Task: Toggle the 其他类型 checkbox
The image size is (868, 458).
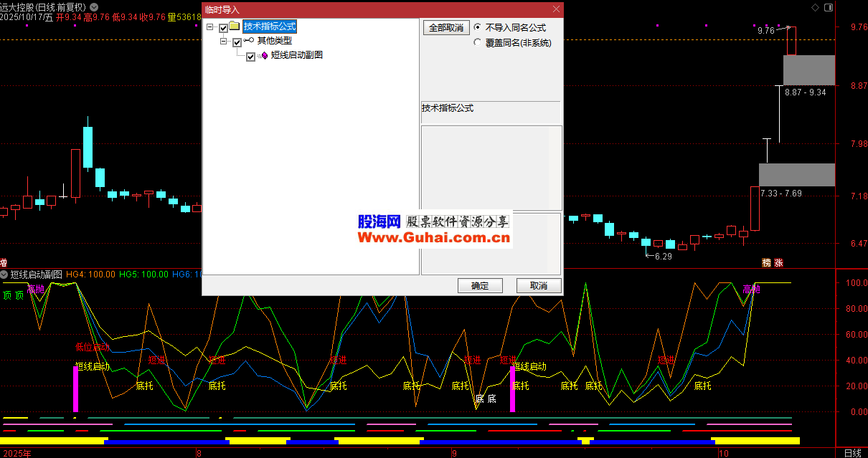Action: pos(237,42)
